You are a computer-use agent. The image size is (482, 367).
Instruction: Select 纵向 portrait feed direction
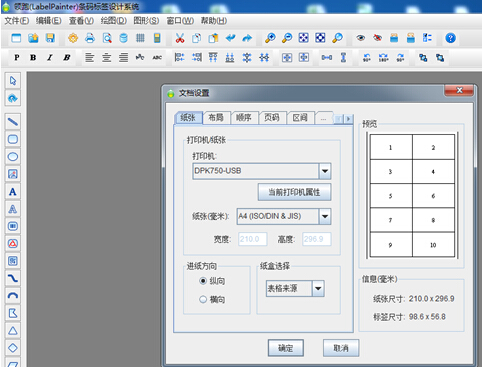pos(212,281)
